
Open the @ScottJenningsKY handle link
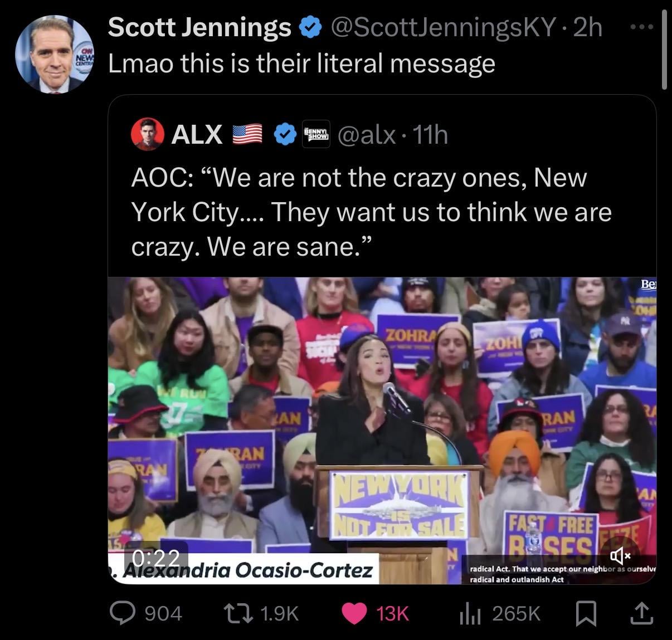[x=444, y=27]
